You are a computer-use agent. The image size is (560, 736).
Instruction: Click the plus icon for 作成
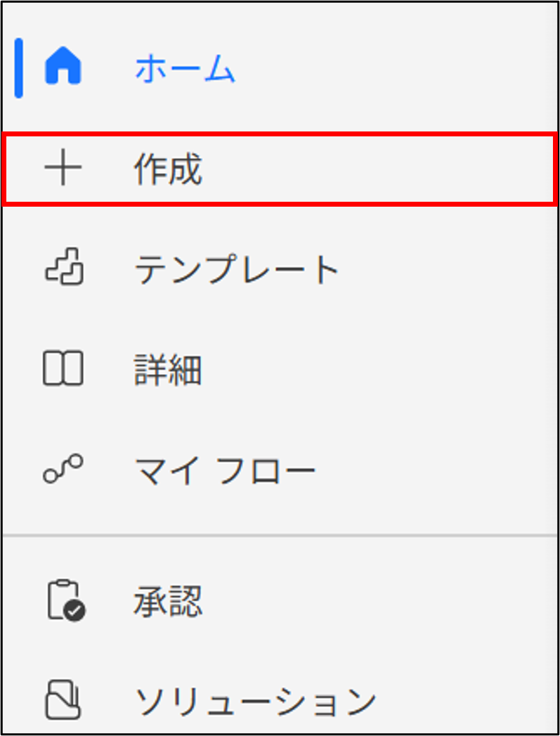(x=63, y=170)
